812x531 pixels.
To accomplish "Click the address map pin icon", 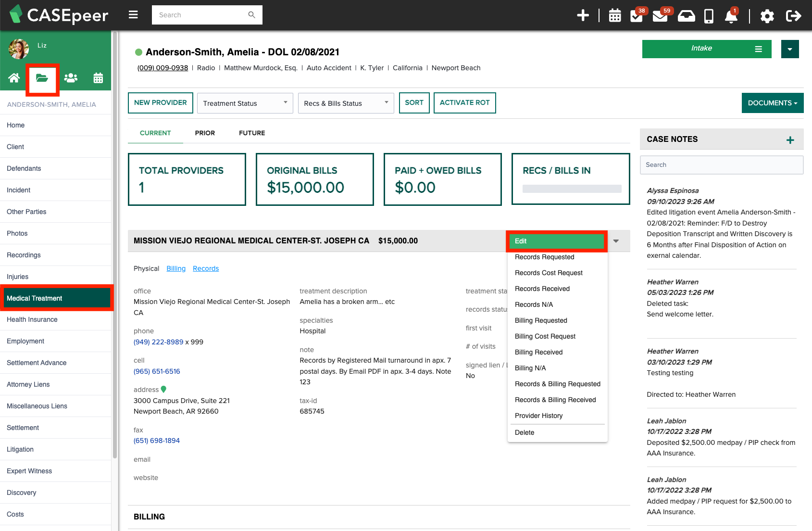I will click(x=163, y=389).
